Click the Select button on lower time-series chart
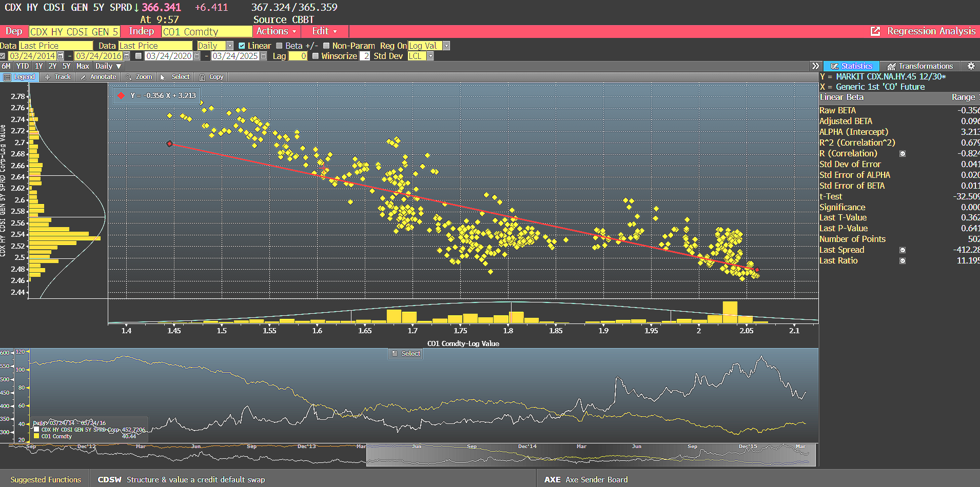 point(405,354)
